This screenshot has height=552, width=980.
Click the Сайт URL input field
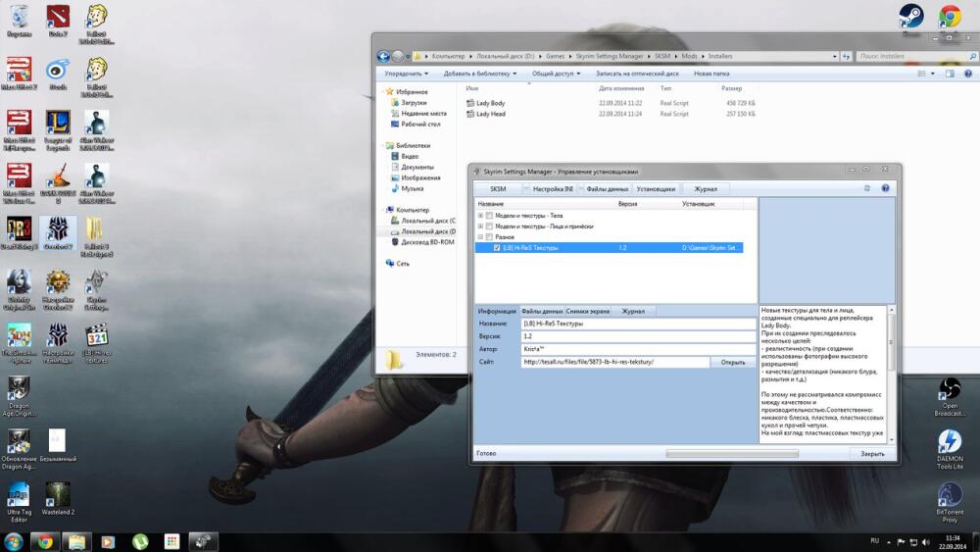(615, 362)
